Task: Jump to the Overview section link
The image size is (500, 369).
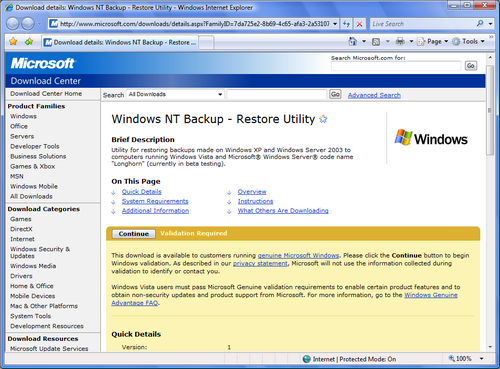Action: click(252, 192)
